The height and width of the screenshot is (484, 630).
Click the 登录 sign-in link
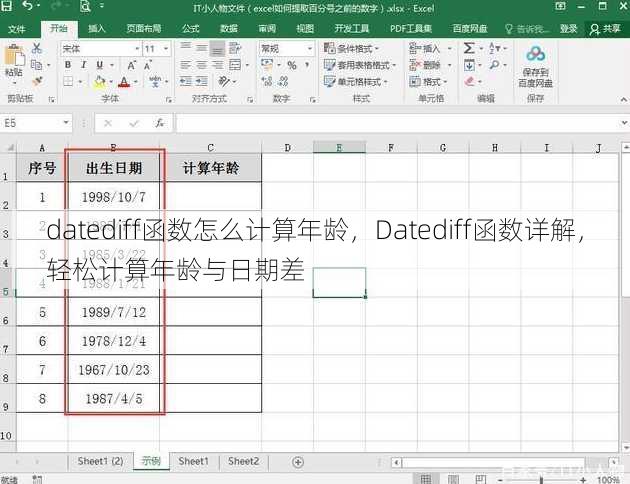(x=568, y=29)
